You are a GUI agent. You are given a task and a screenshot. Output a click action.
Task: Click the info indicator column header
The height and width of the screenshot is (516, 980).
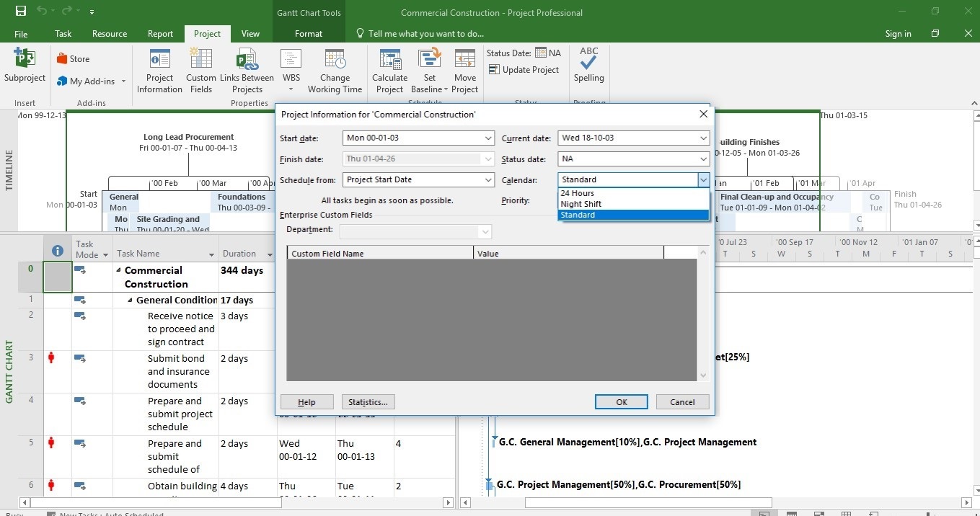(x=58, y=252)
